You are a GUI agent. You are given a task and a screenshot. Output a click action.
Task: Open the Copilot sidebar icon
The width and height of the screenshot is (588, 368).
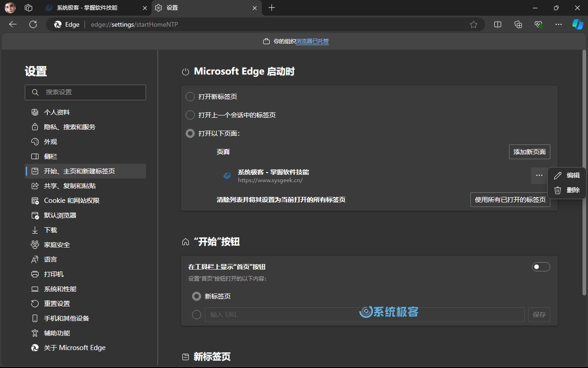coord(577,24)
